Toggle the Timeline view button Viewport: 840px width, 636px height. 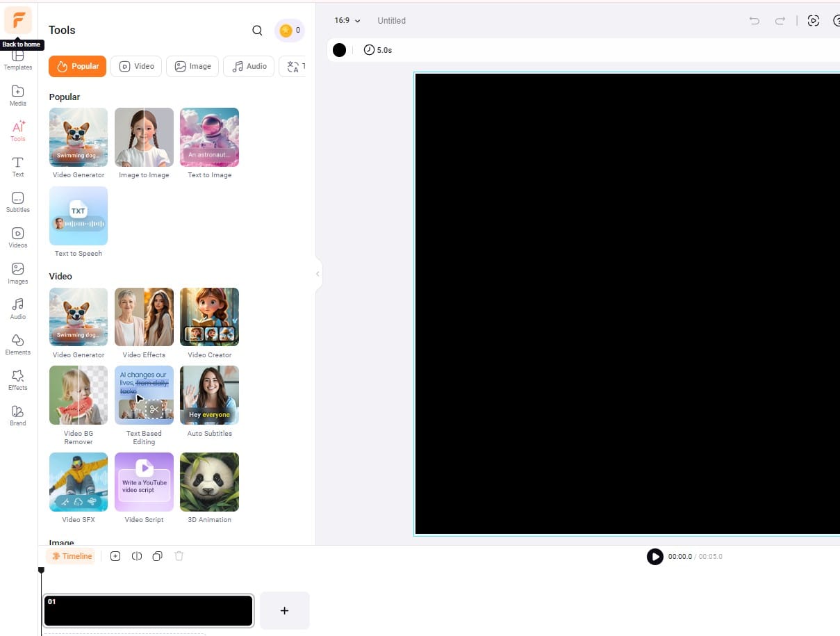[72, 556]
